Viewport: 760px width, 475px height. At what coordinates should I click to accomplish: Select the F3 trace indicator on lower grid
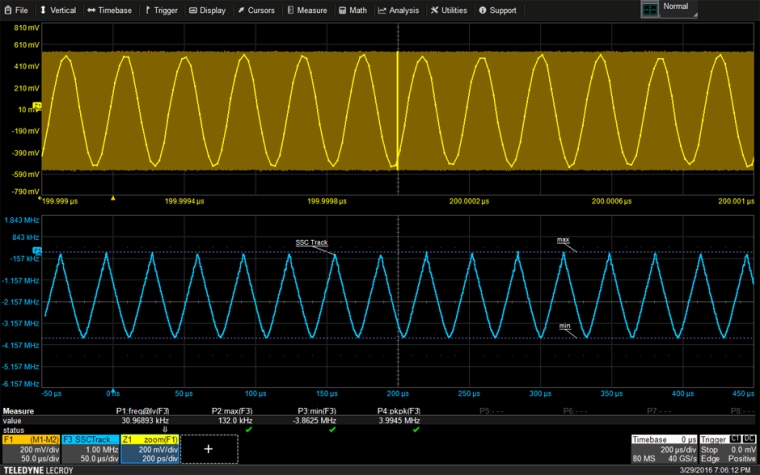tap(37, 249)
